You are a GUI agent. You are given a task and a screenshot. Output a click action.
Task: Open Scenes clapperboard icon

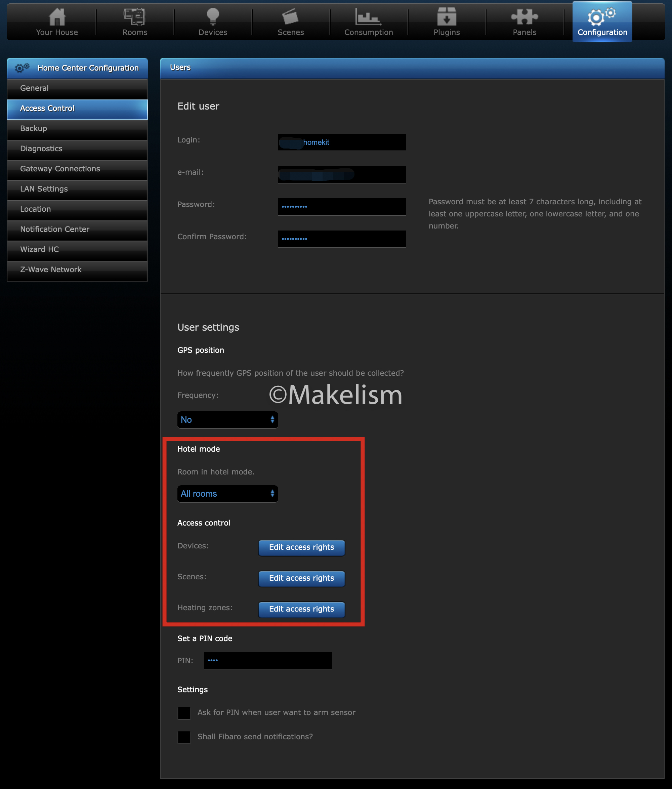pyautogui.click(x=291, y=17)
